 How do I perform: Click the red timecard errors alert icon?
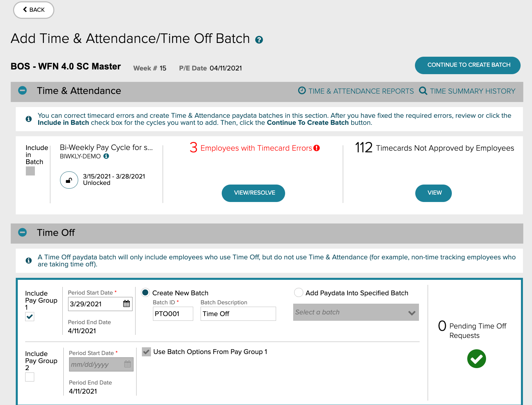[317, 148]
